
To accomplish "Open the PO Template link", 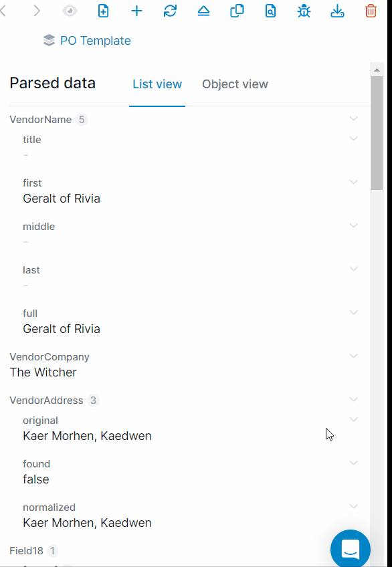I will (x=95, y=41).
